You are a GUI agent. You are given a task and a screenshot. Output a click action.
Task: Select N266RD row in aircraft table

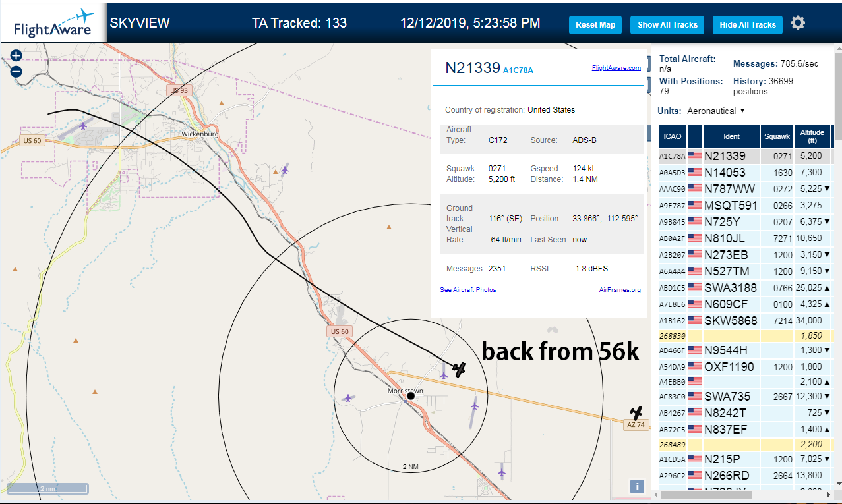(x=745, y=476)
